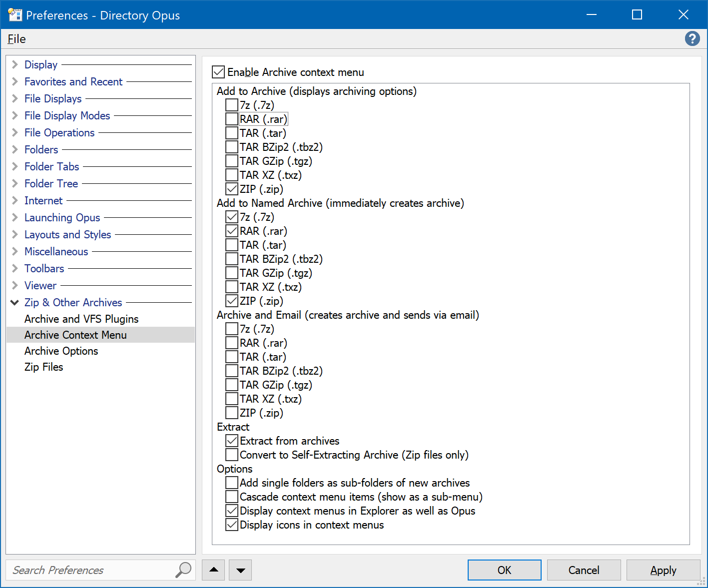The height and width of the screenshot is (588, 708).
Task: Check Add single folders as sub-folders
Action: 231,483
